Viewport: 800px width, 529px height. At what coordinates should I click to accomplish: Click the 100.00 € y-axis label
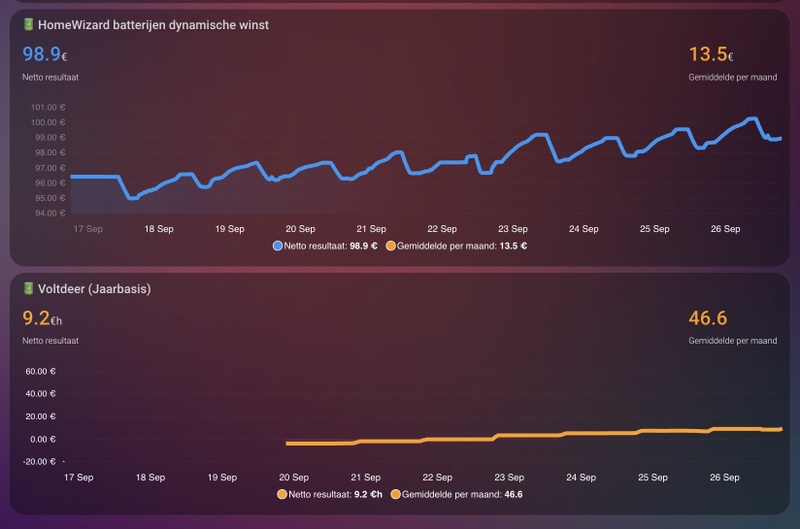pos(48,122)
